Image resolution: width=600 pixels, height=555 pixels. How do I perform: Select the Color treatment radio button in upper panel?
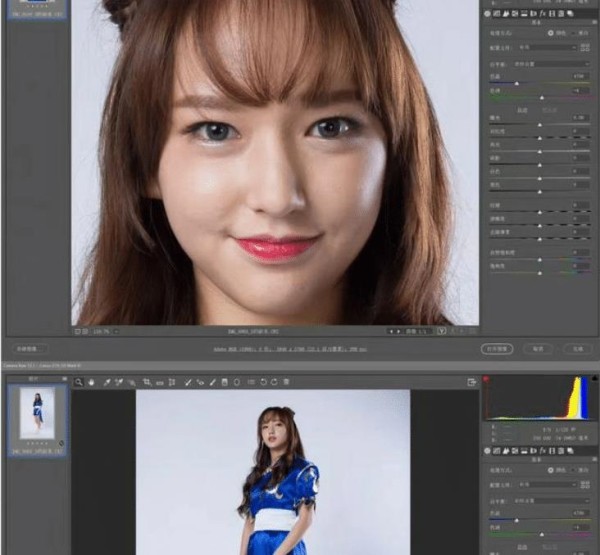[x=548, y=31]
